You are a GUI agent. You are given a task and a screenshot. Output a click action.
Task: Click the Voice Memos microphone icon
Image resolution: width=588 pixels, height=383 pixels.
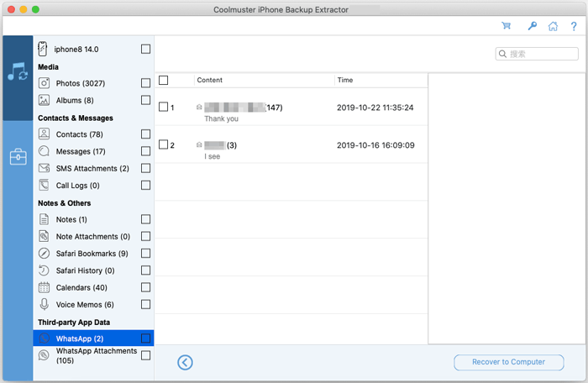point(44,304)
